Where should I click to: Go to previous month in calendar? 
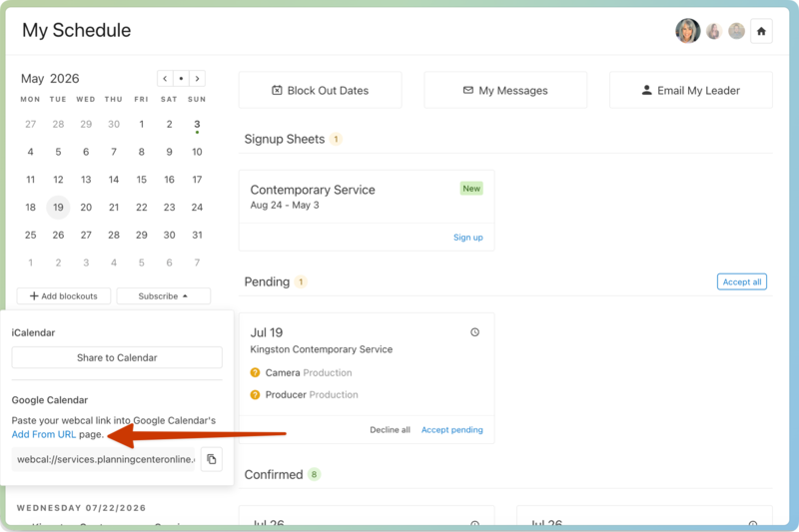point(165,79)
